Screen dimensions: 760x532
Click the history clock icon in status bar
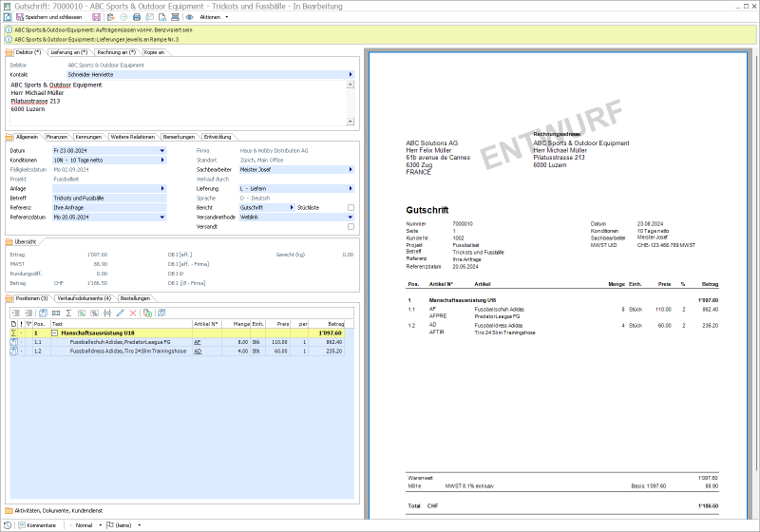[x=8, y=525]
